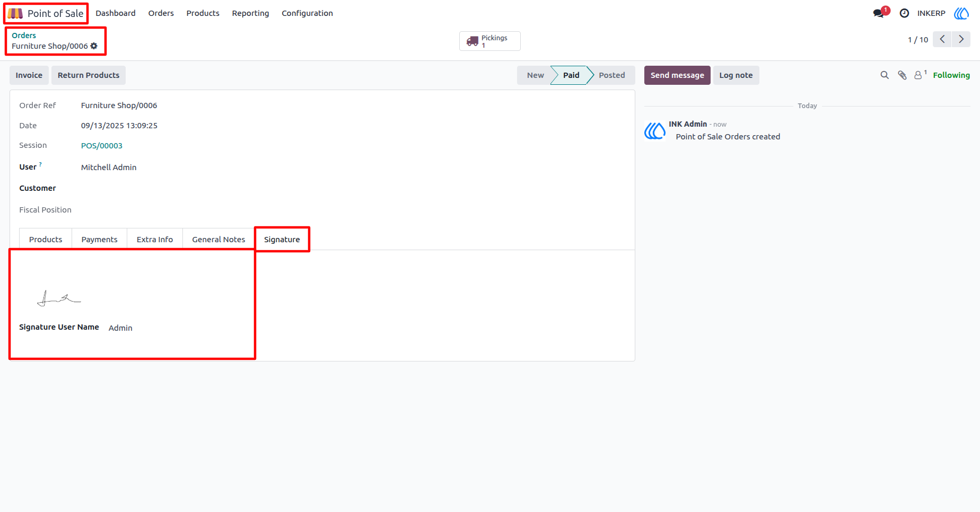Open attachments paperclip icon
The width and height of the screenshot is (980, 512).
[902, 75]
